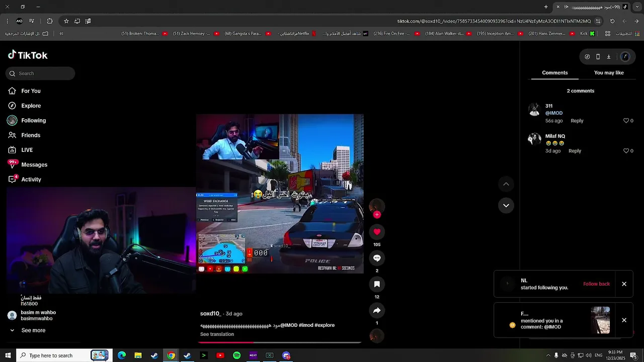This screenshot has width=644, height=362.
Task: Click the address bar URL
Action: pyautogui.click(x=494, y=21)
